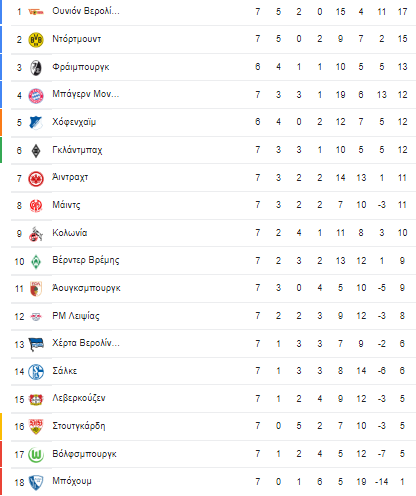
Task: Click the Wolfsburg green W logo
Action: point(36,455)
